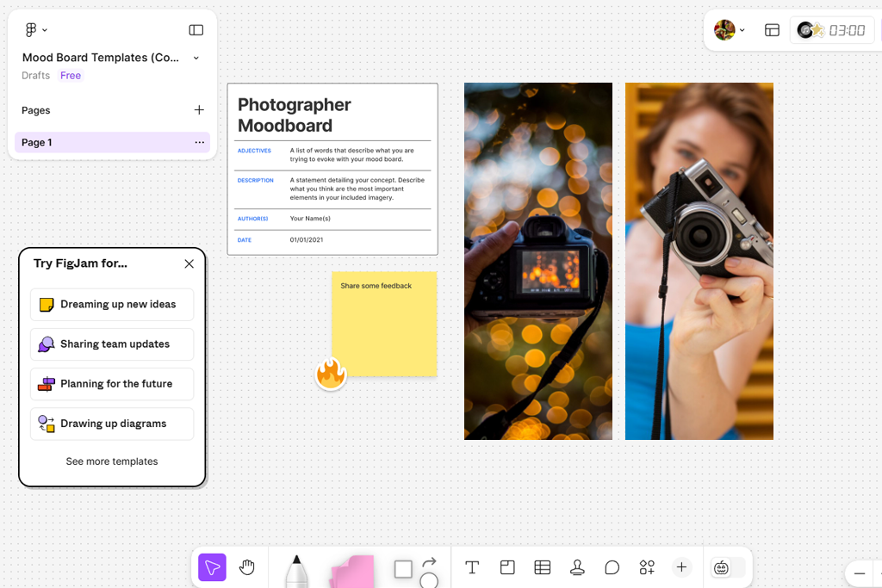Select the woman holding camera photo
The height and width of the screenshot is (588, 882).
point(699,262)
